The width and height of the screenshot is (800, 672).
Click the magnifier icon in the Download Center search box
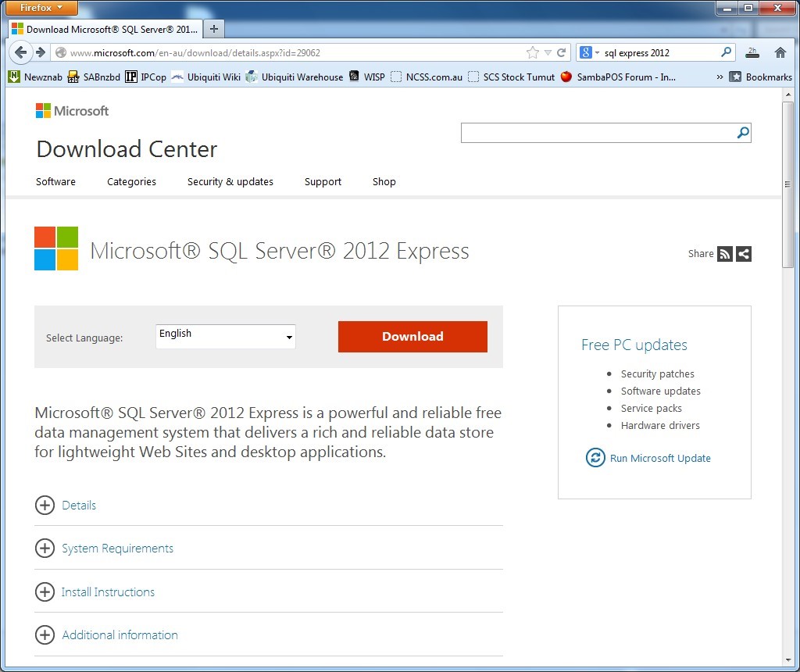(741, 133)
